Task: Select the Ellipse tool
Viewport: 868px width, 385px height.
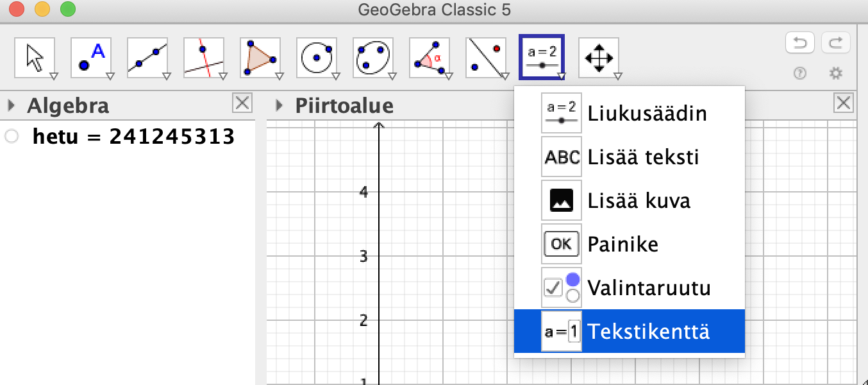Action: click(373, 58)
